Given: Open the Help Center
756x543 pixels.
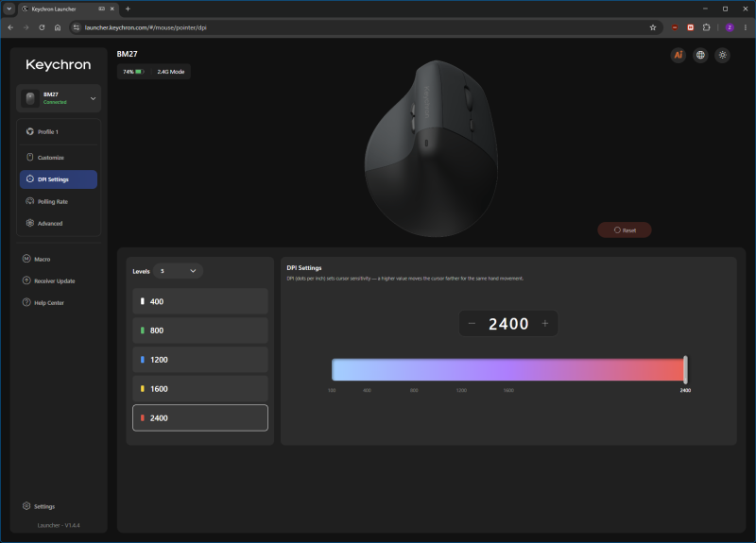Looking at the screenshot, I should pyautogui.click(x=43, y=302).
